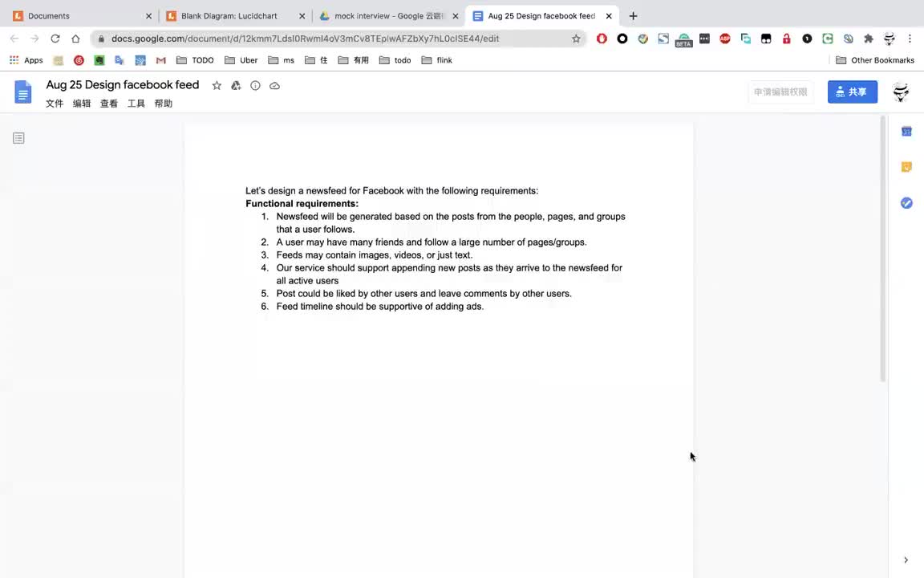The height and width of the screenshot is (578, 924).
Task: Open the 文件 menu
Action: coord(55,104)
